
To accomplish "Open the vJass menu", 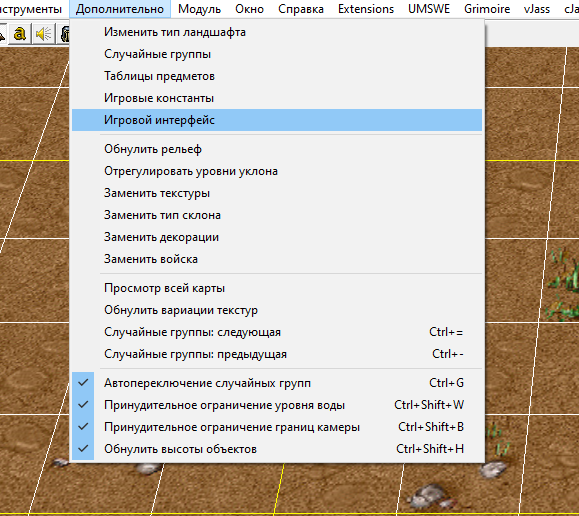I will point(537,9).
